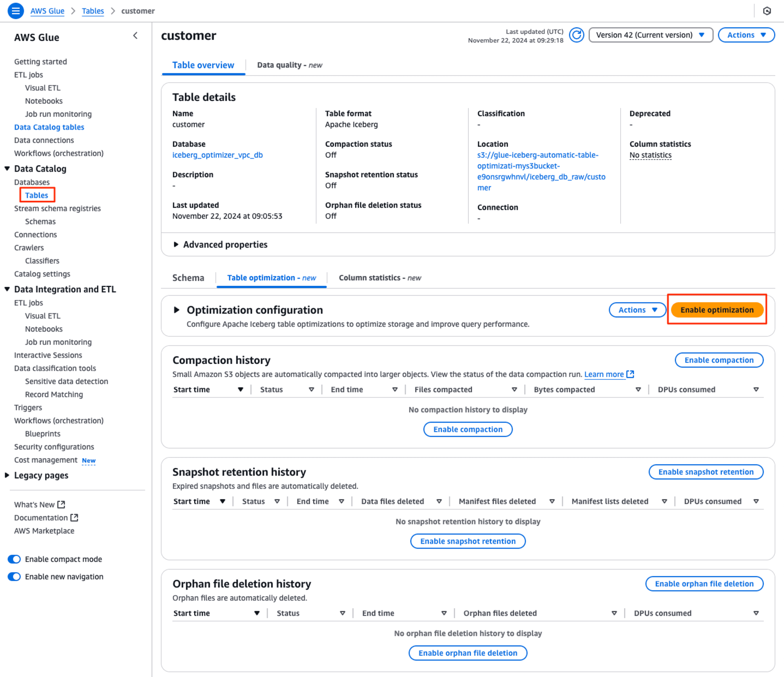Open Column statistics - new tab
The height and width of the screenshot is (677, 784).
point(380,278)
